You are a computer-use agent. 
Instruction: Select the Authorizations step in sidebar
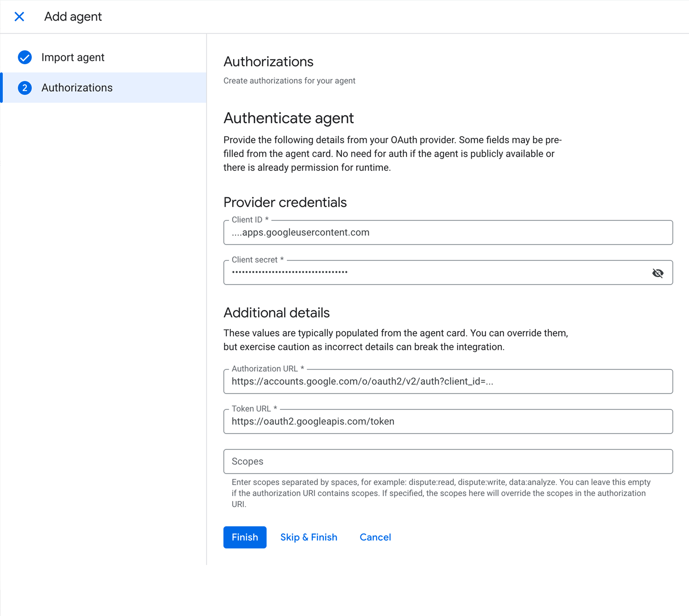click(x=77, y=88)
